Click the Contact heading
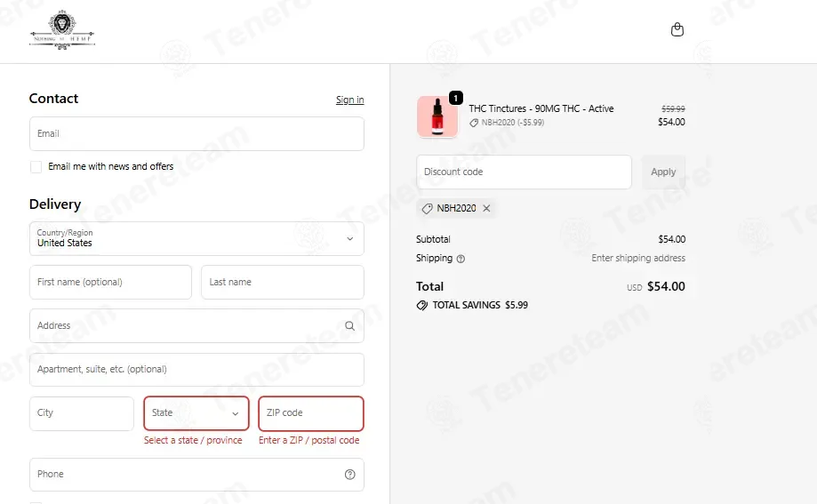The height and width of the screenshot is (504, 817). point(53,99)
